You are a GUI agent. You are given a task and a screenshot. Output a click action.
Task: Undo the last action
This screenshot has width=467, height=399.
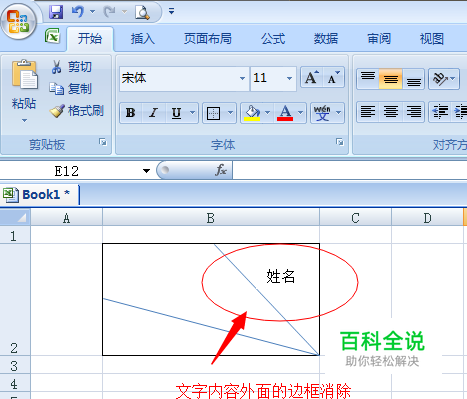[x=77, y=12]
